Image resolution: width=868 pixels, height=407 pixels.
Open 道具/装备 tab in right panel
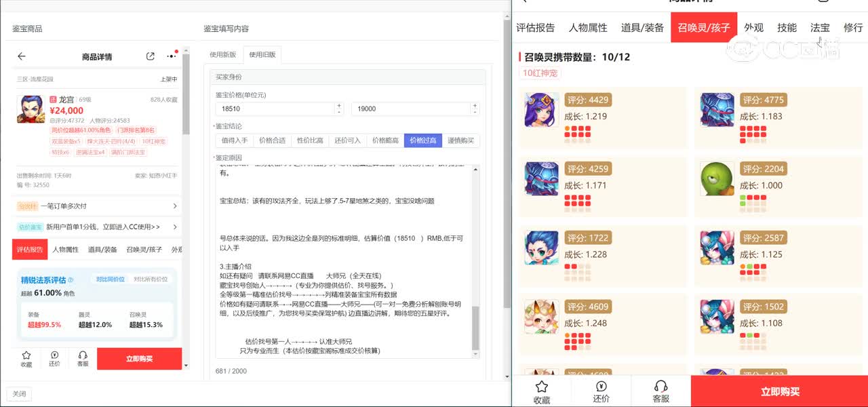click(642, 28)
